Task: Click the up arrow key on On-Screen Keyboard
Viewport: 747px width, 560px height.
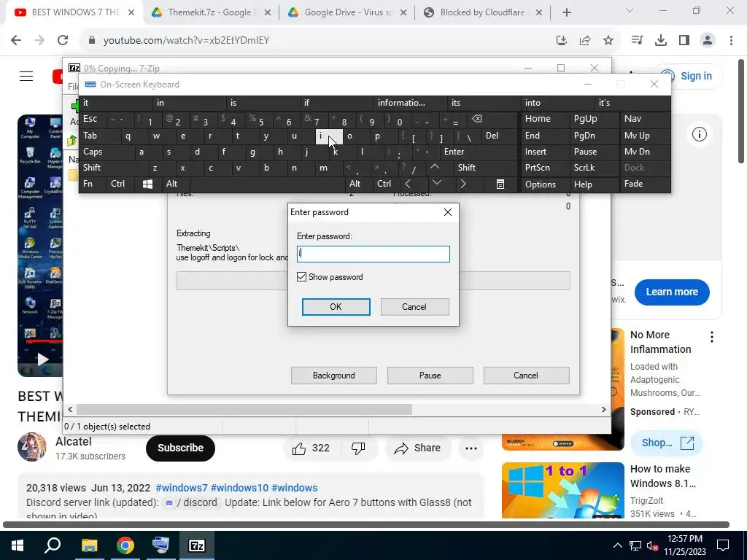Action: (x=435, y=167)
